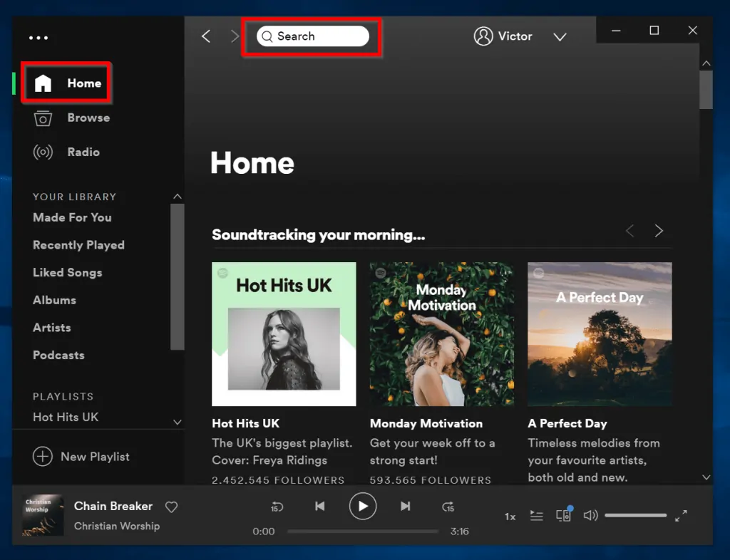Skip back 15 seconds
Image resolution: width=730 pixels, height=560 pixels.
[277, 507]
